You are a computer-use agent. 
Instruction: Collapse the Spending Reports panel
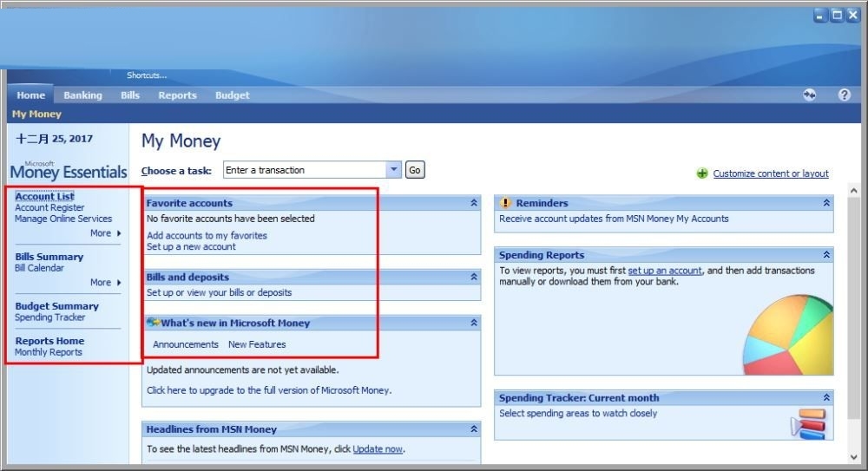826,255
